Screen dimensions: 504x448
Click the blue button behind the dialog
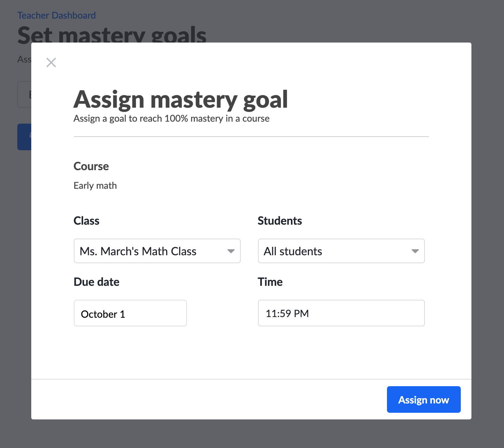click(24, 137)
